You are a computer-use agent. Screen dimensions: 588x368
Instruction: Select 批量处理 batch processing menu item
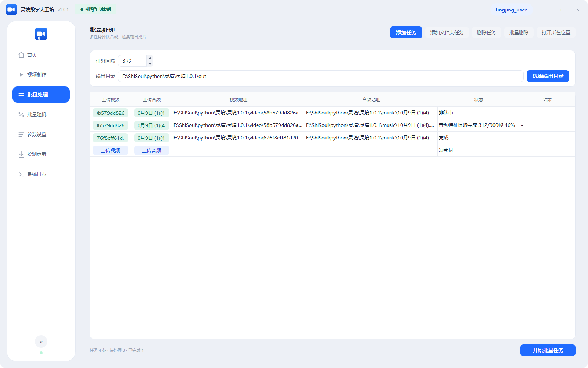click(x=41, y=95)
